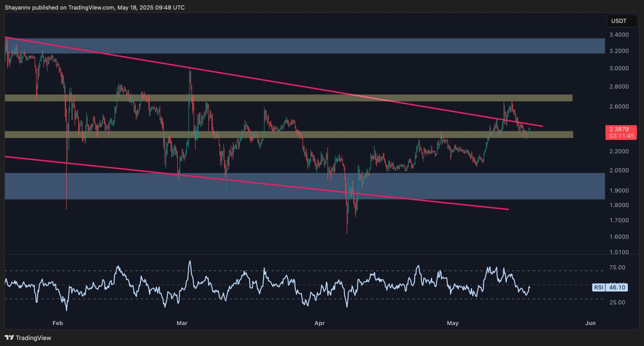The width and height of the screenshot is (644, 346).
Task: Click the 3.4000 price axis label
Action: click(x=619, y=35)
